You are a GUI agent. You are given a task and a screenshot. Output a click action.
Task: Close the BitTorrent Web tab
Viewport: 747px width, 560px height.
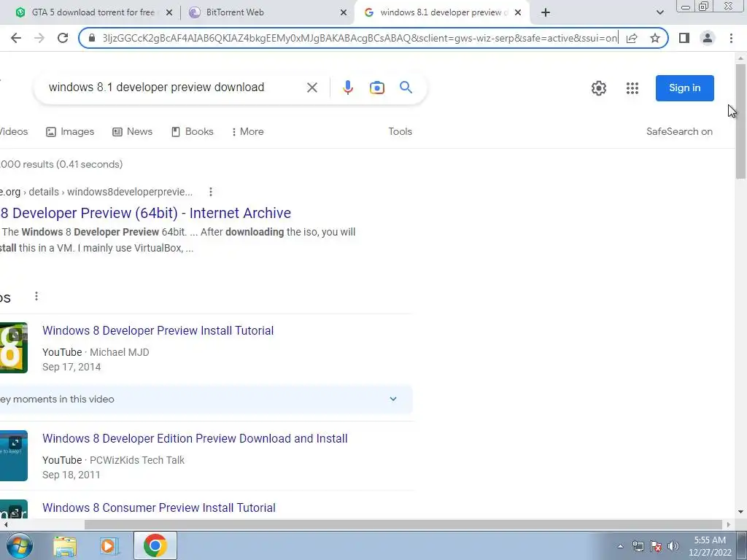pyautogui.click(x=344, y=13)
